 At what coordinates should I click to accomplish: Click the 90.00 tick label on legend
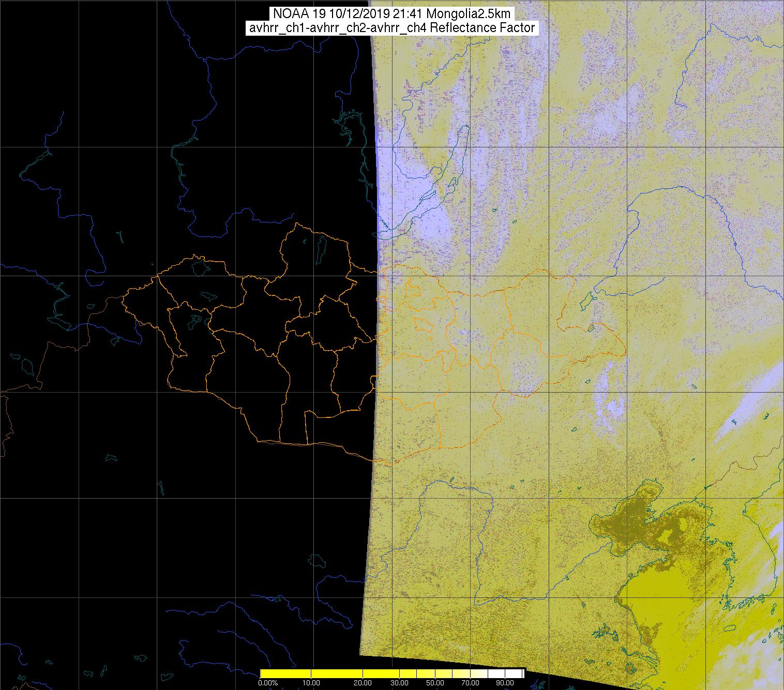502,683
